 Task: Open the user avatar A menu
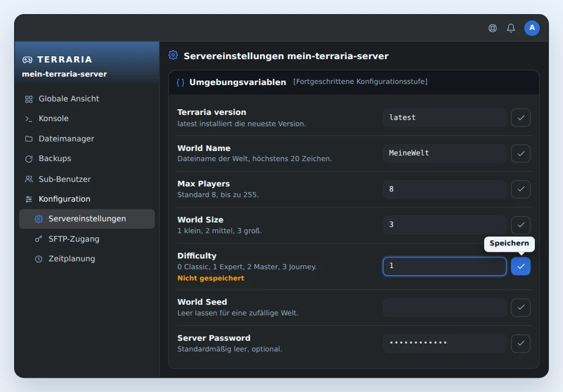(x=532, y=28)
